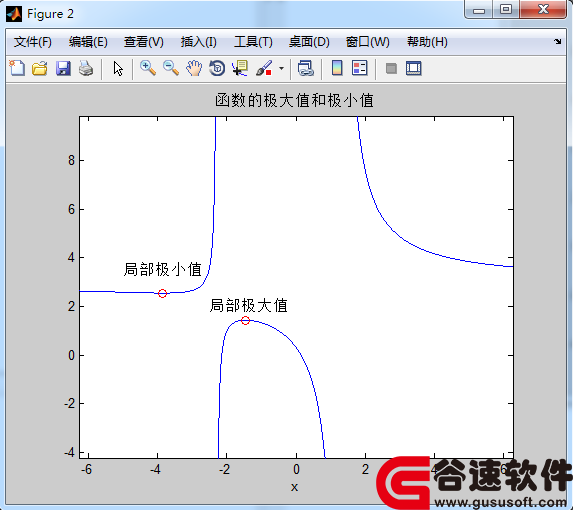
Task: Click the New Figure toolbar icon
Action: pyautogui.click(x=17, y=68)
